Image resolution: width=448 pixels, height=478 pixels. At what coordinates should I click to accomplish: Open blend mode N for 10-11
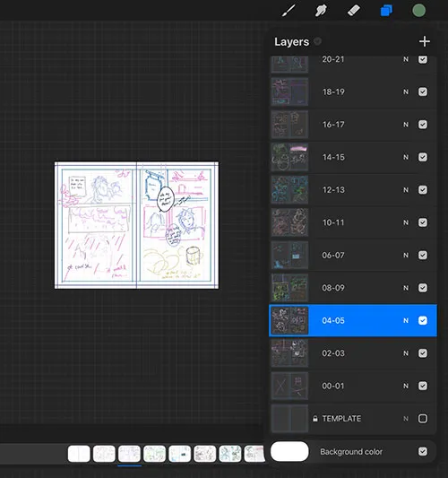tap(406, 222)
